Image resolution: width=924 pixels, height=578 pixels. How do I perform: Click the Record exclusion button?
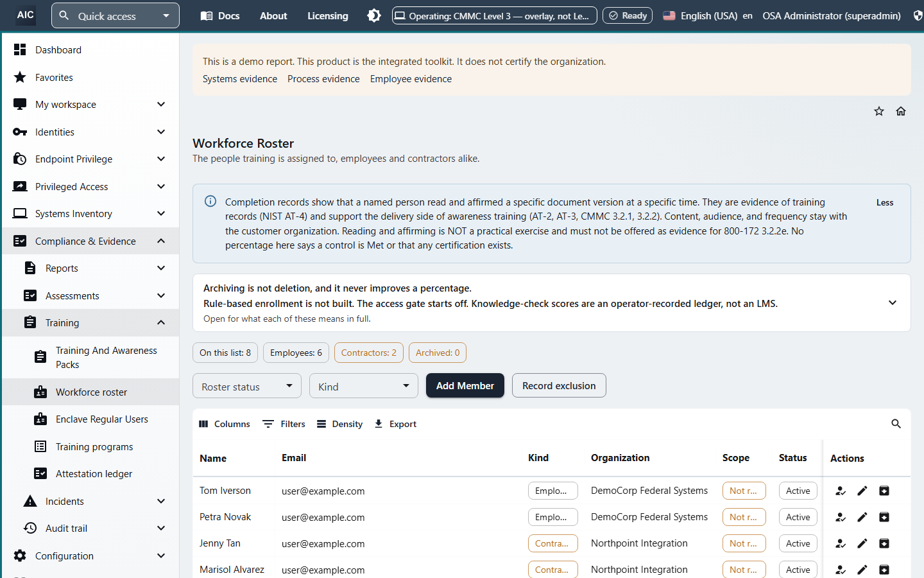[x=559, y=385]
